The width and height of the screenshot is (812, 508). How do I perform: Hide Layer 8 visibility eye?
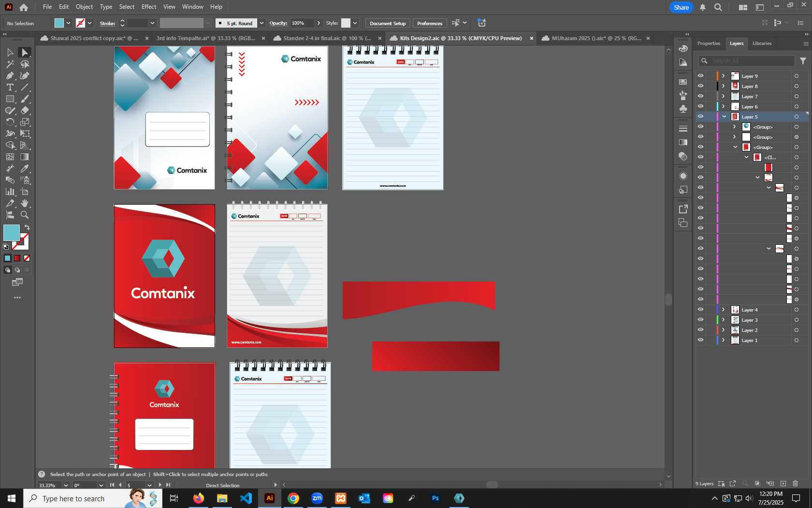pyautogui.click(x=700, y=86)
